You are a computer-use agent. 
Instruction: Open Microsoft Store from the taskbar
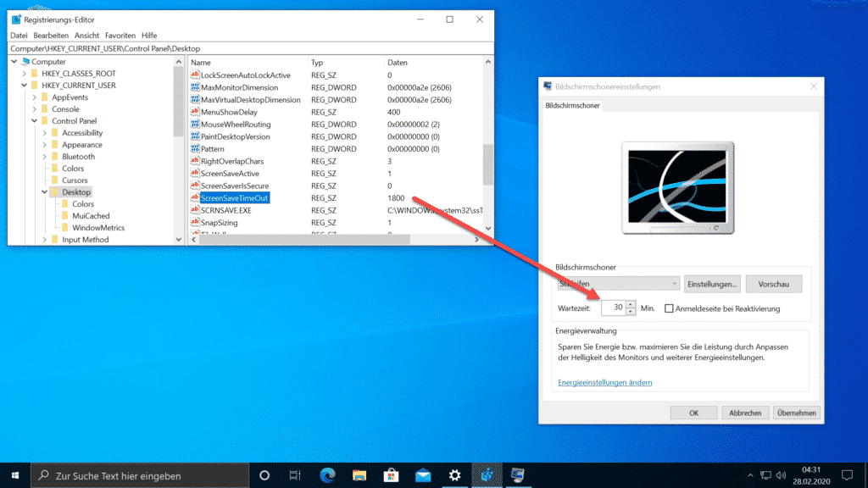point(391,475)
